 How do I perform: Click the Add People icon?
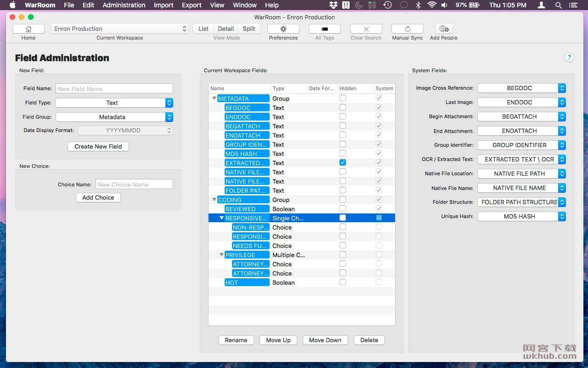(x=444, y=29)
